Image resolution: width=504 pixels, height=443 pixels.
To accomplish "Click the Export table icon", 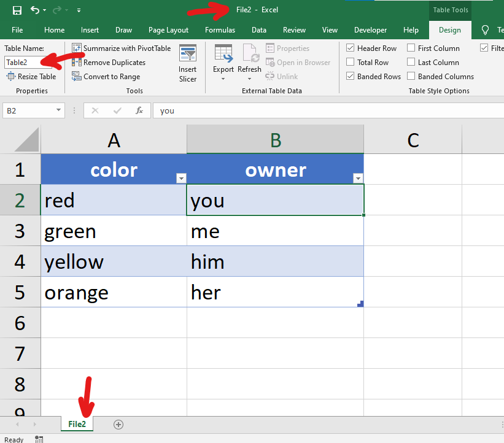I will point(223,53).
